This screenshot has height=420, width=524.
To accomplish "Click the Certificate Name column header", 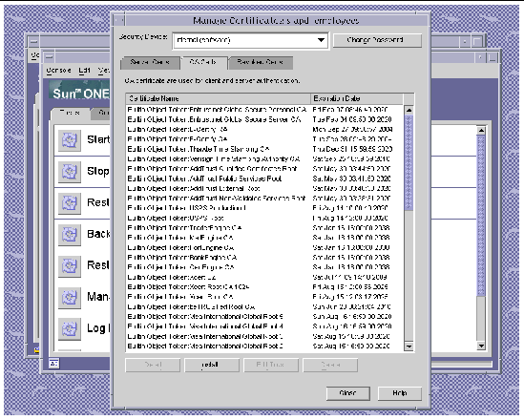I will tap(219, 99).
